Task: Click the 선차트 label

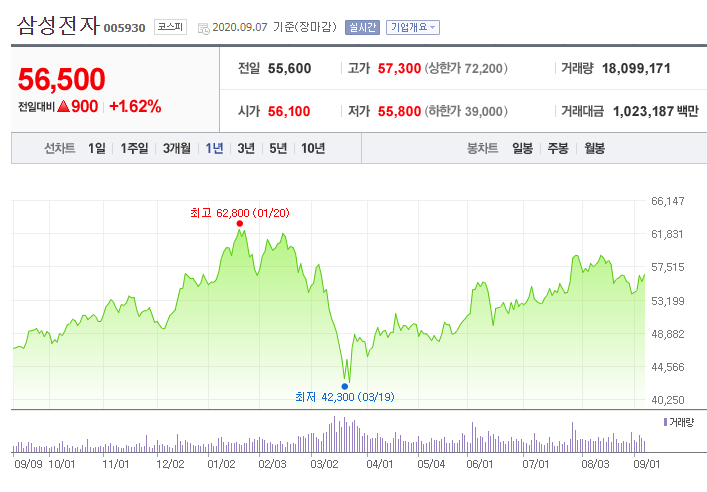Action: coord(60,148)
